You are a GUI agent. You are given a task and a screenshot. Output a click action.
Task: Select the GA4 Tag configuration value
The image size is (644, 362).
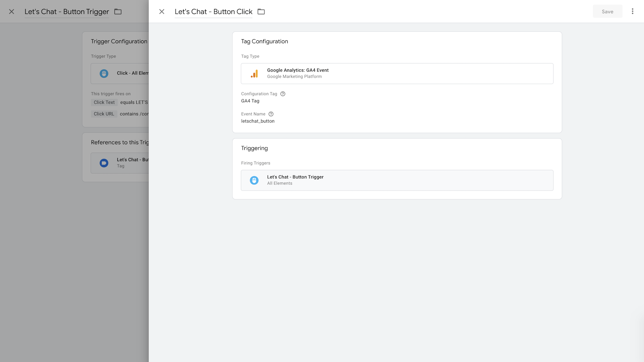250,101
